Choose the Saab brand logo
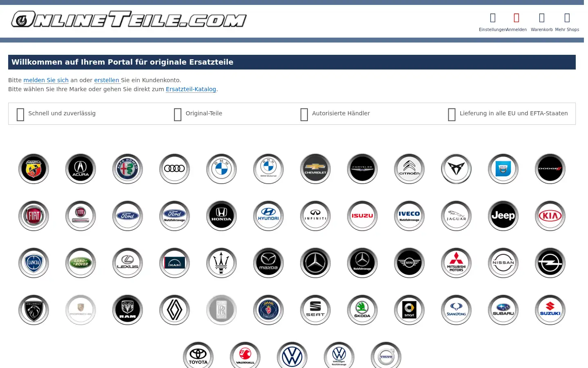 coord(268,310)
